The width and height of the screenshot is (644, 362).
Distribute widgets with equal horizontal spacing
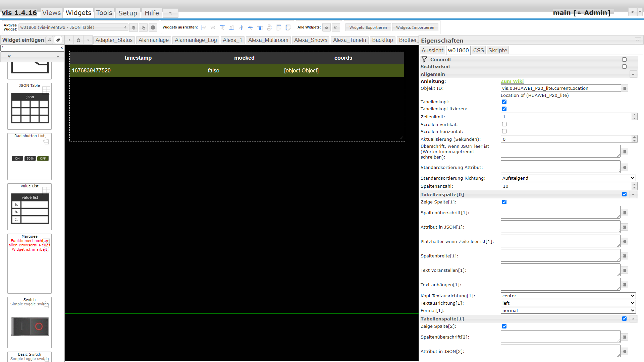pos(260,27)
